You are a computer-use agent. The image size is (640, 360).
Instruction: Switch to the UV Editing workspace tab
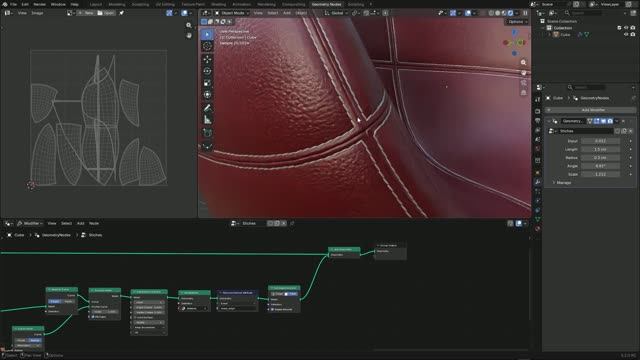[165, 4]
